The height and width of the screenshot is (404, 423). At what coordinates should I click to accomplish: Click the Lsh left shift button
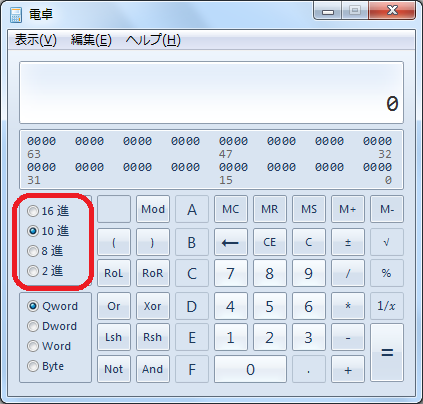(114, 337)
